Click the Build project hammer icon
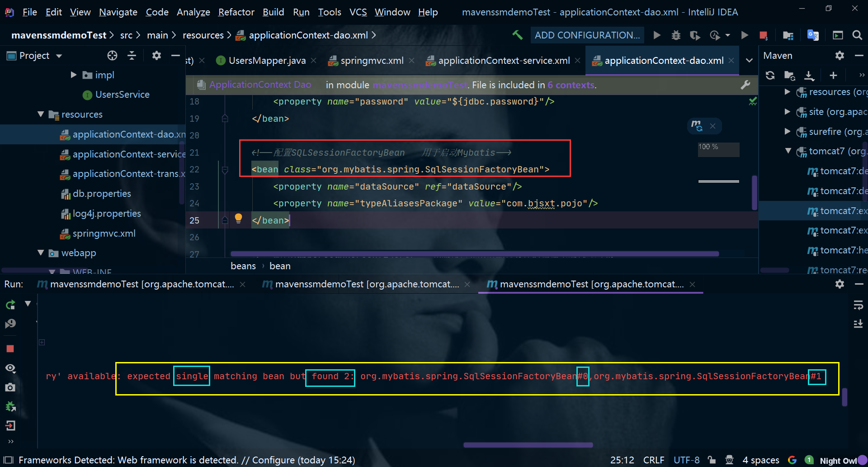Viewport: 868px width, 467px height. 517,35
